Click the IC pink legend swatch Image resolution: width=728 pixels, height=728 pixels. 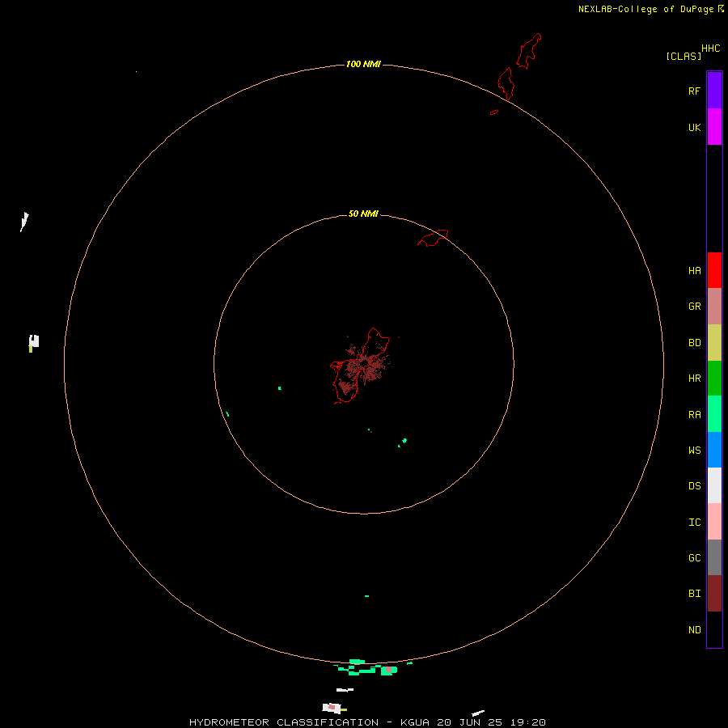(x=714, y=522)
